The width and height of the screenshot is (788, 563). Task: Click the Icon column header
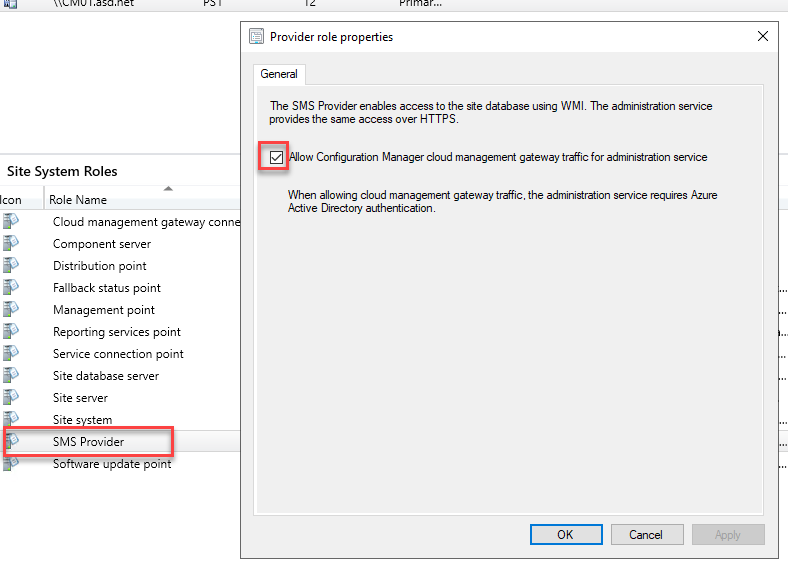(x=12, y=200)
